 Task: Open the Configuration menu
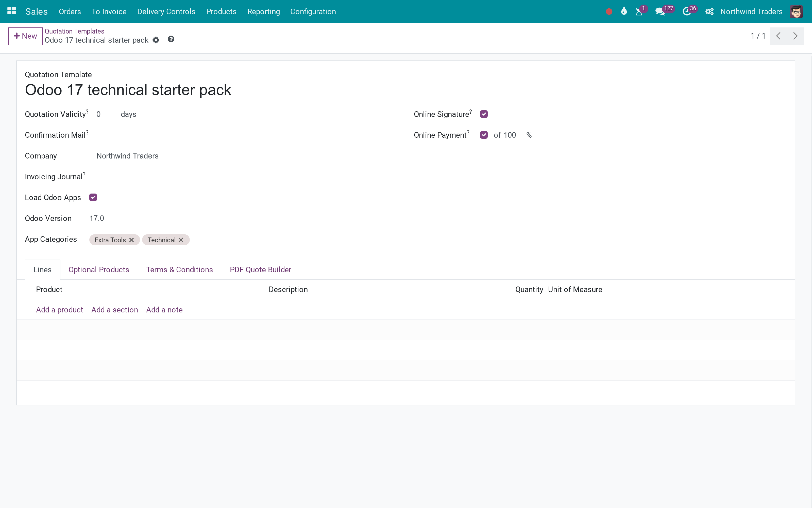tap(313, 12)
